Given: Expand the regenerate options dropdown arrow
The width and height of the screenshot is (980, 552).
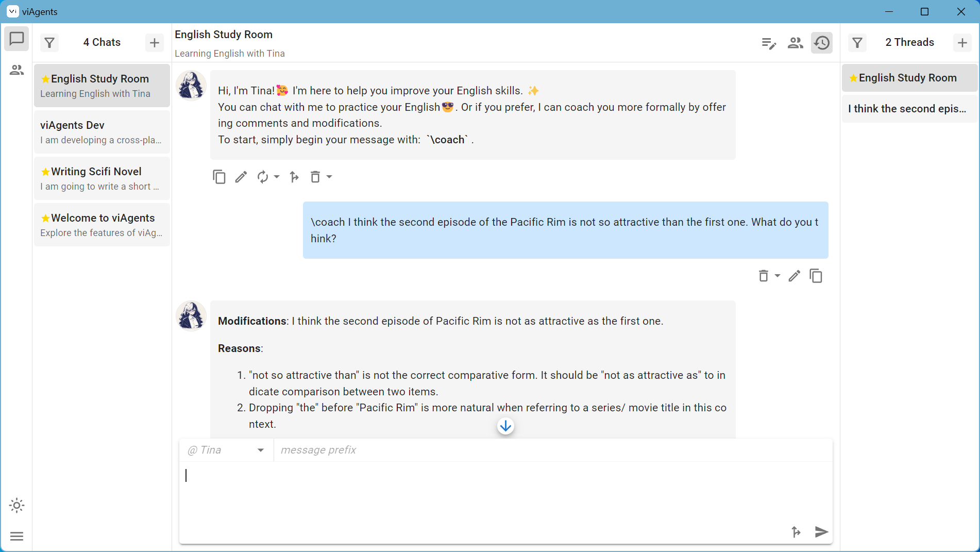Looking at the screenshot, I should [x=277, y=177].
